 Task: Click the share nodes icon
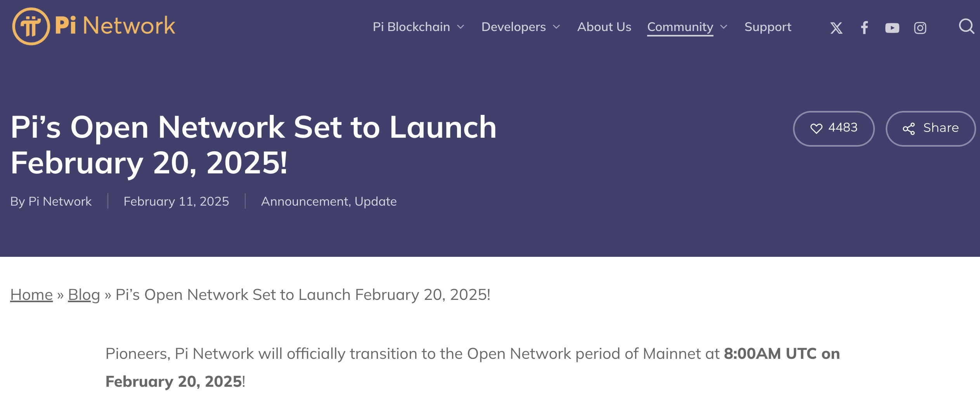pyautogui.click(x=909, y=128)
